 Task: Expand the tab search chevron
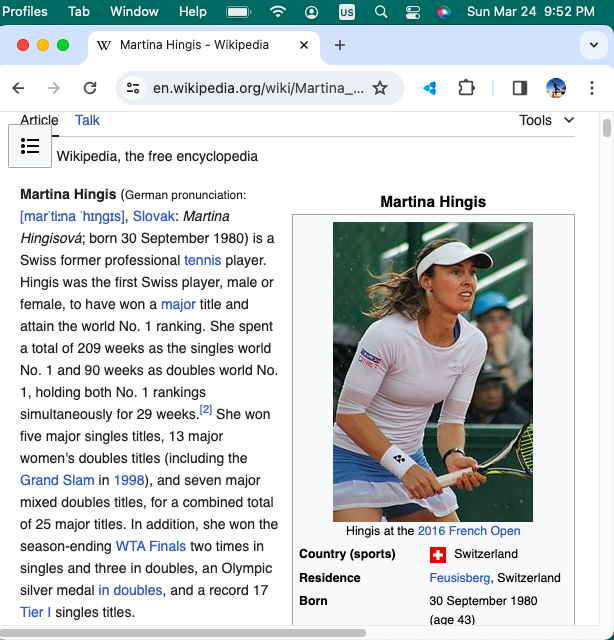592,45
